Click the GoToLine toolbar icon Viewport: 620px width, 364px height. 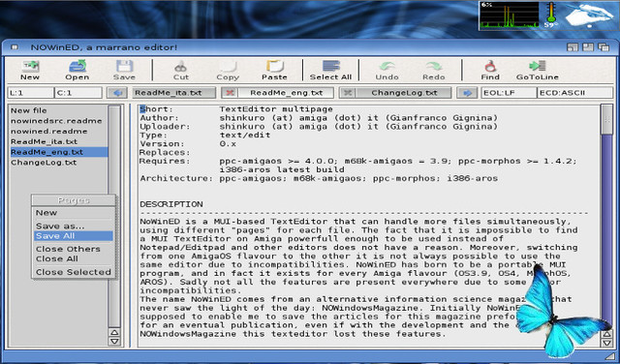(x=538, y=70)
